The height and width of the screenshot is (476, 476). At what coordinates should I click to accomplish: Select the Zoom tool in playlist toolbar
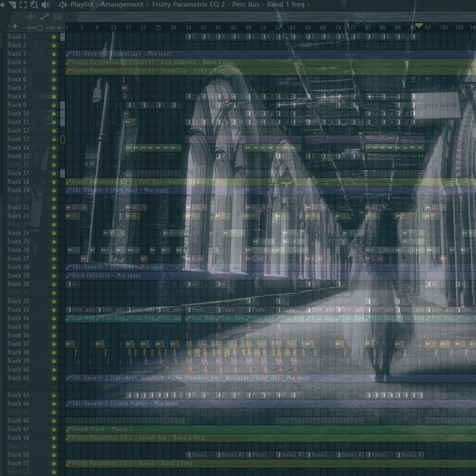(35, 5)
